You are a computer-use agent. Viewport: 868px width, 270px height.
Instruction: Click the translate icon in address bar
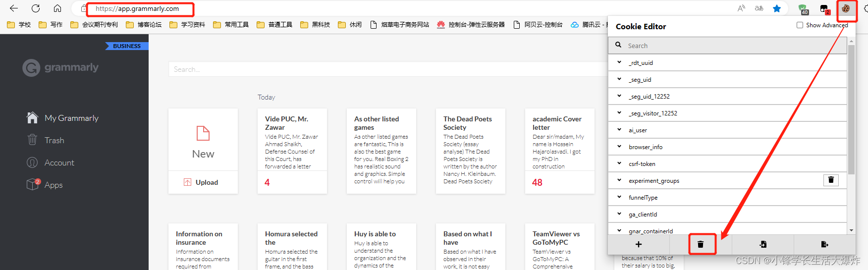click(x=759, y=8)
